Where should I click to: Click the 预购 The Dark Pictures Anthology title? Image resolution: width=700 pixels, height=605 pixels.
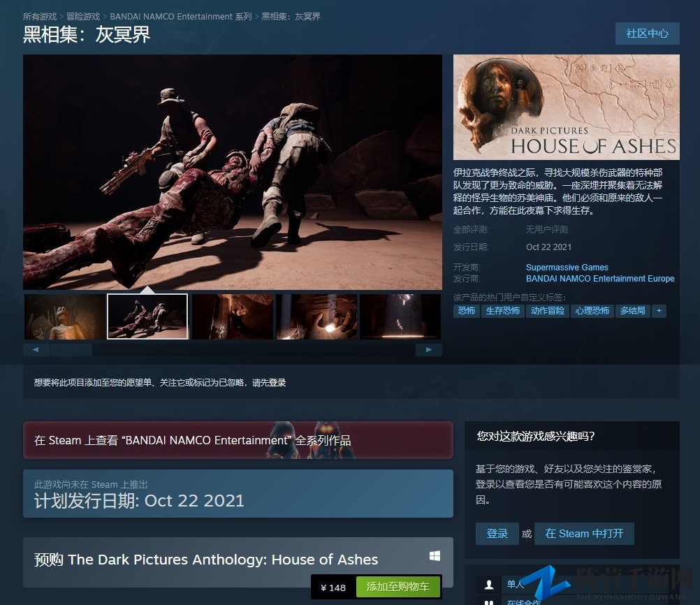click(x=206, y=560)
